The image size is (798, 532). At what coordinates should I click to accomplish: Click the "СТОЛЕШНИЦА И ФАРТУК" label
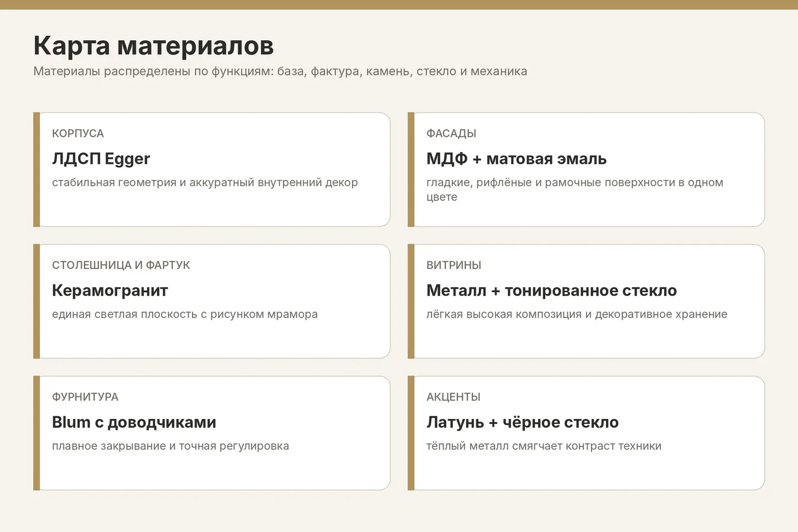click(x=121, y=265)
